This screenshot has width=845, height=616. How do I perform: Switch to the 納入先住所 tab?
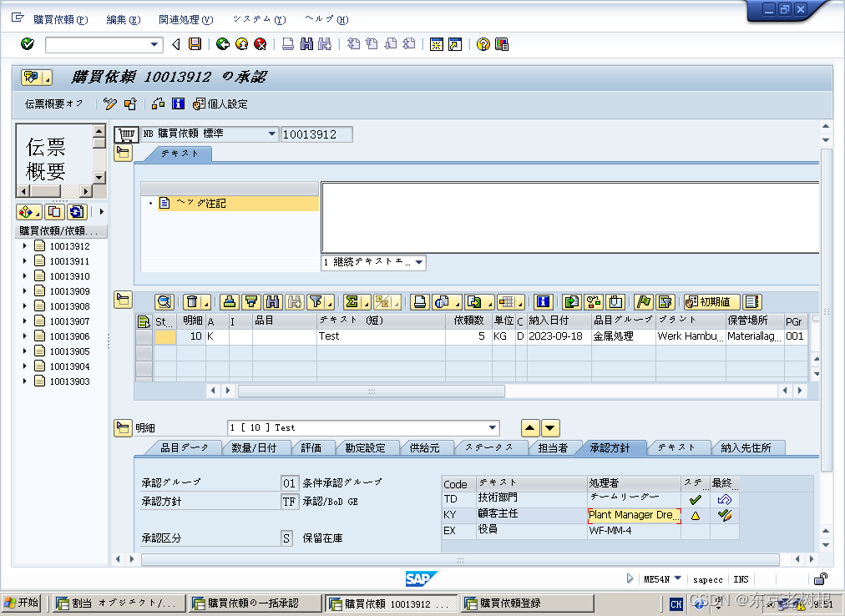(x=746, y=448)
